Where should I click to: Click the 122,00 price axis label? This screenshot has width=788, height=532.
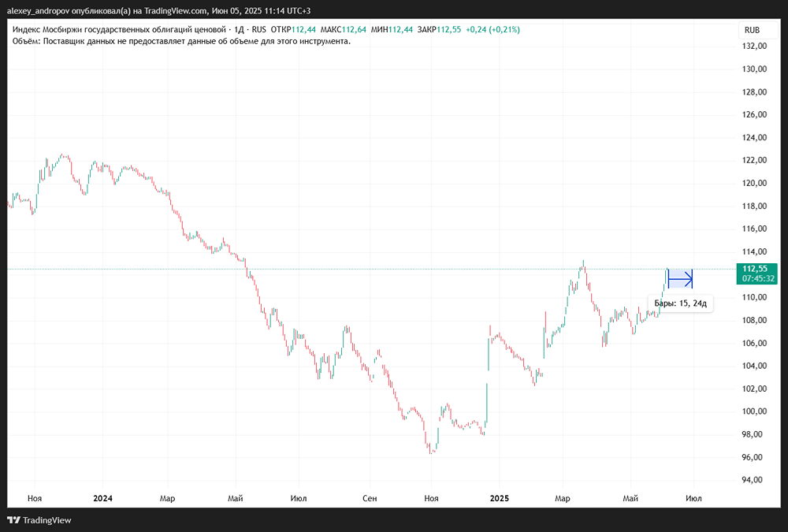coord(754,161)
